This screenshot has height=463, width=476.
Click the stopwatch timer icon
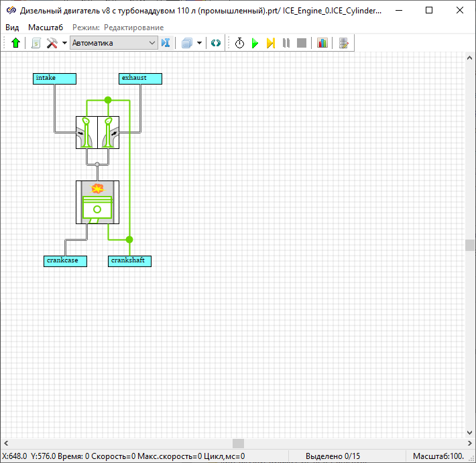(x=239, y=43)
